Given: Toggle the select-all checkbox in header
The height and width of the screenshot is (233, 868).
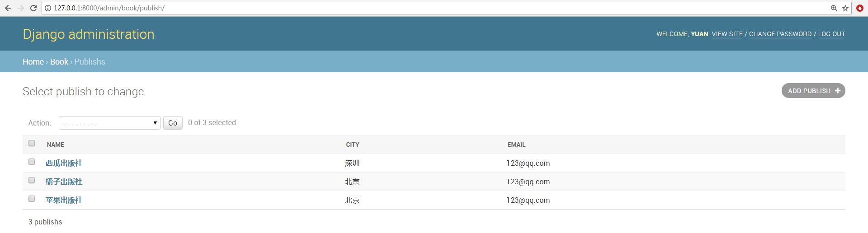Looking at the screenshot, I should point(32,143).
